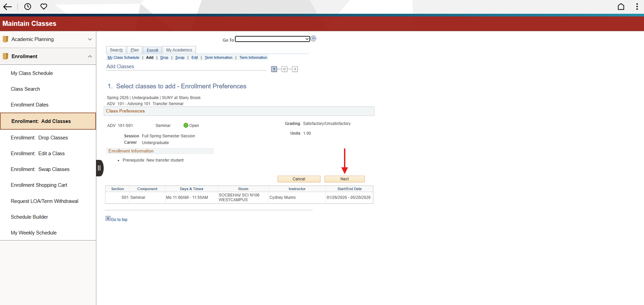Click Go to top link
The height and width of the screenshot is (305, 644).
coord(119,220)
